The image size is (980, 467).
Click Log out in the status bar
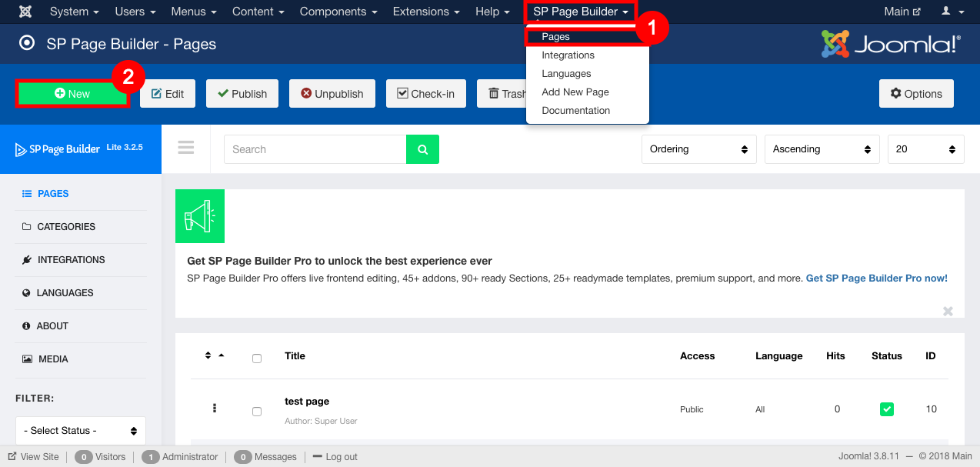(335, 457)
